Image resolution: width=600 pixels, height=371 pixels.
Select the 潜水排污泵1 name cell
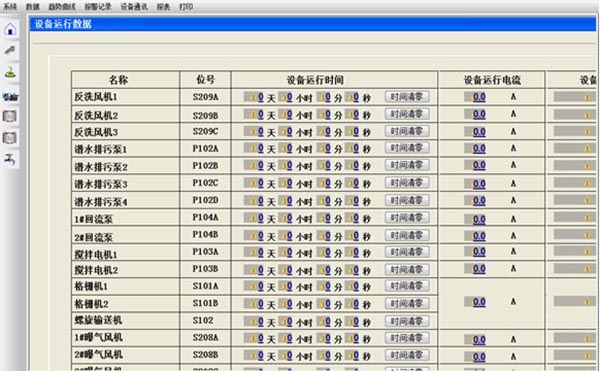(x=125, y=149)
